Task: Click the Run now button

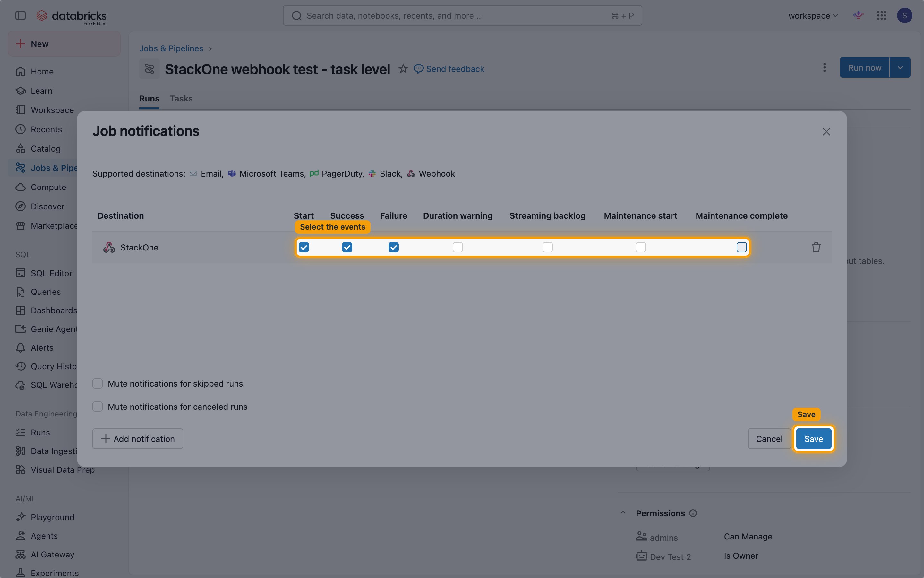Action: 864,68
